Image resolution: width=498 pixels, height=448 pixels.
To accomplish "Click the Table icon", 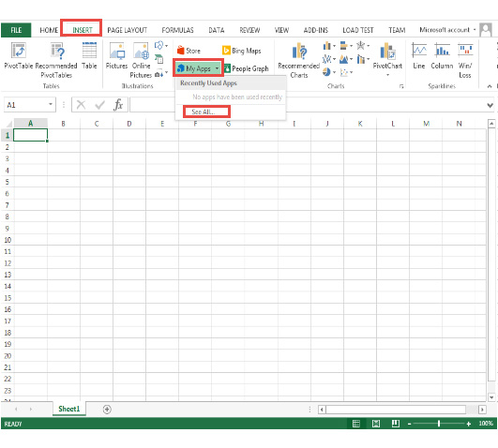I will (x=89, y=55).
